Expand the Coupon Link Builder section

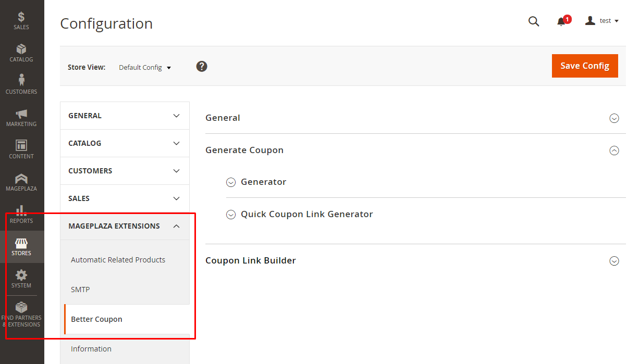tap(614, 261)
